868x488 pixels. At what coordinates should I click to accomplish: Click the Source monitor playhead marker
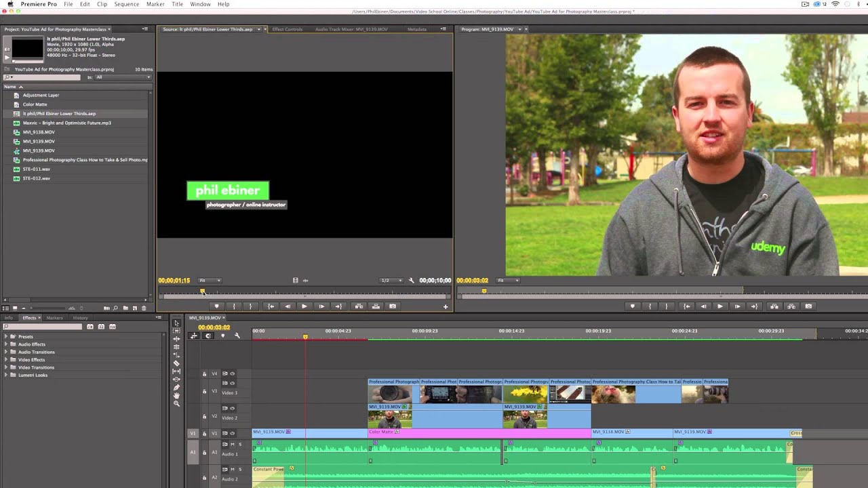(x=203, y=291)
